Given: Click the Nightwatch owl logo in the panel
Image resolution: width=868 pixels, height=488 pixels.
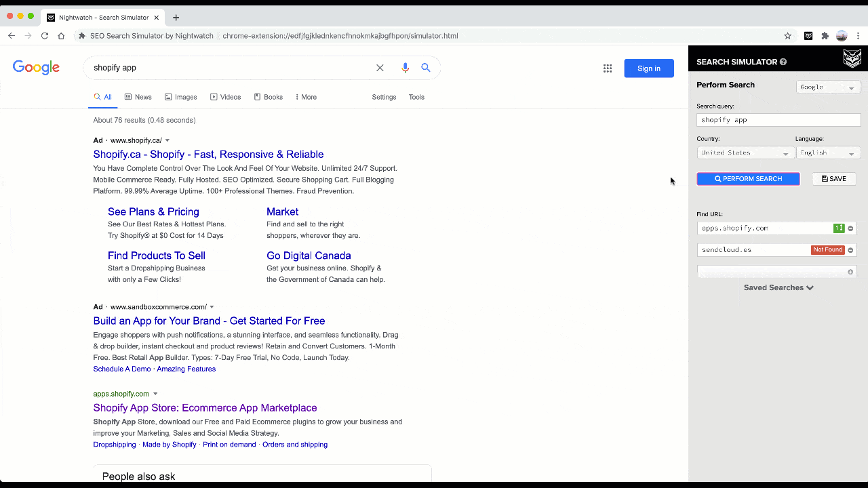Looking at the screenshot, I should pyautogui.click(x=852, y=58).
